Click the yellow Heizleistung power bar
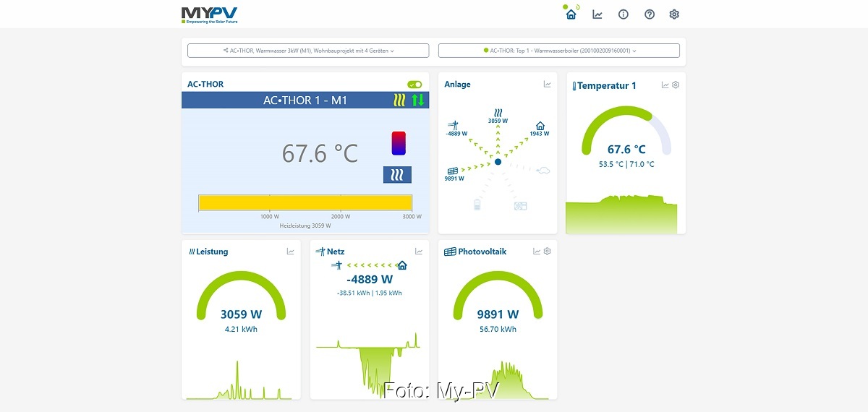868x412 pixels. coord(305,203)
